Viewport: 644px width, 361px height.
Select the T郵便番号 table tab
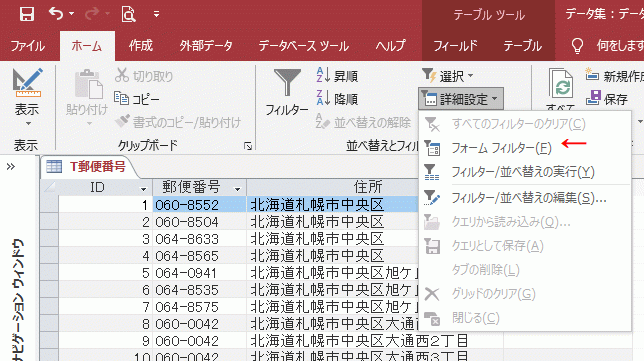coord(90,166)
